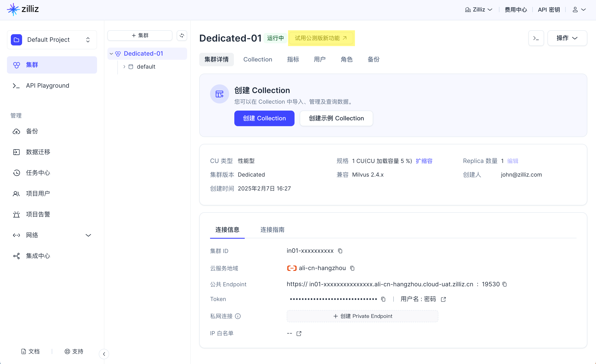Expand the default database tree node
The height and width of the screenshot is (364, 596).
click(124, 67)
